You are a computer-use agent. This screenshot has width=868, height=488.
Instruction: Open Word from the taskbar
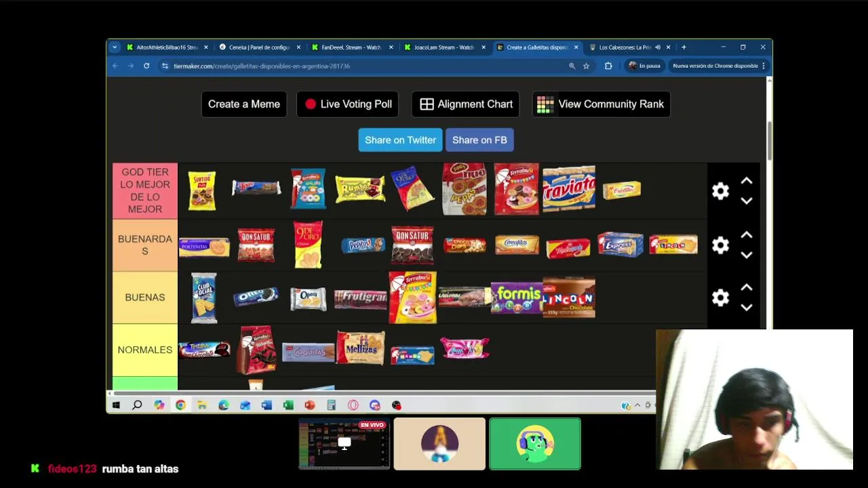pyautogui.click(x=267, y=405)
